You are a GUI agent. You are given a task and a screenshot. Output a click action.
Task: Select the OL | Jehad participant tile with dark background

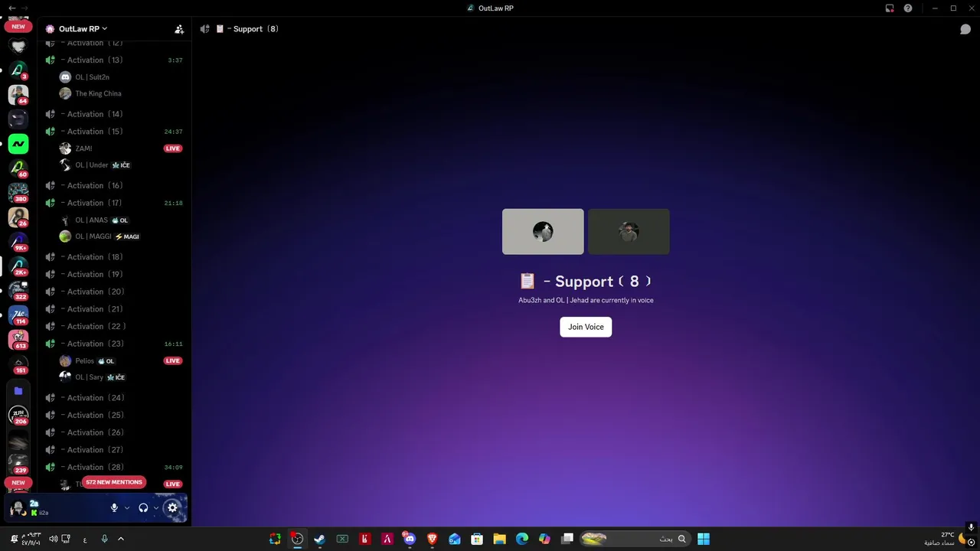pos(629,231)
